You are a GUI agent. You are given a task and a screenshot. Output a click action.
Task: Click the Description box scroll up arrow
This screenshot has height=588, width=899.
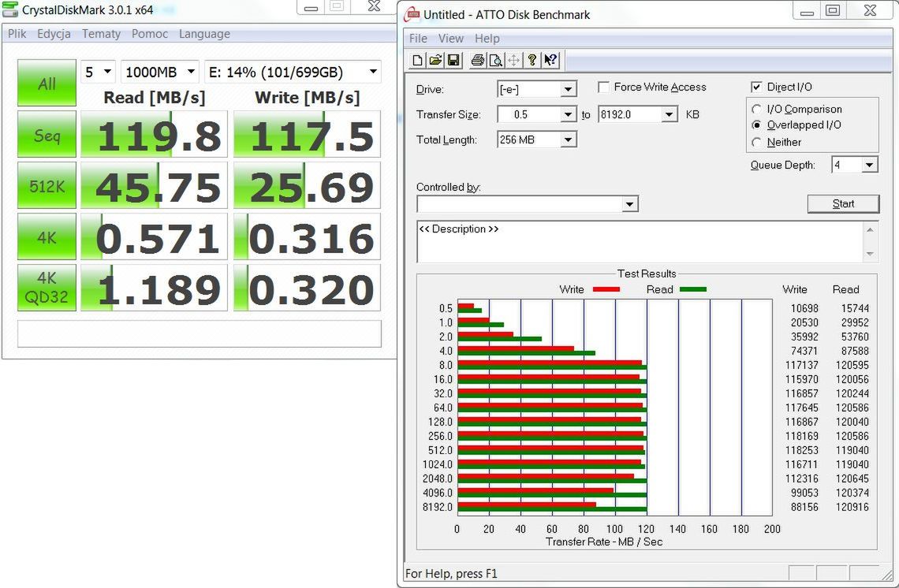[871, 229]
